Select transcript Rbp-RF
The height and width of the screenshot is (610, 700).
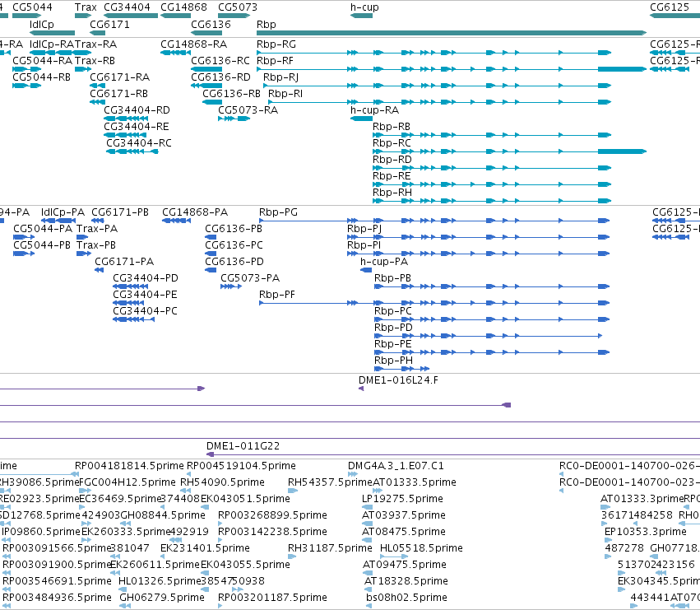(275, 61)
